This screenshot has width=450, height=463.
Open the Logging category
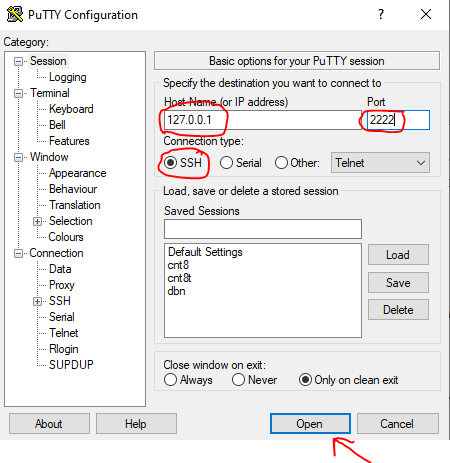tap(68, 77)
